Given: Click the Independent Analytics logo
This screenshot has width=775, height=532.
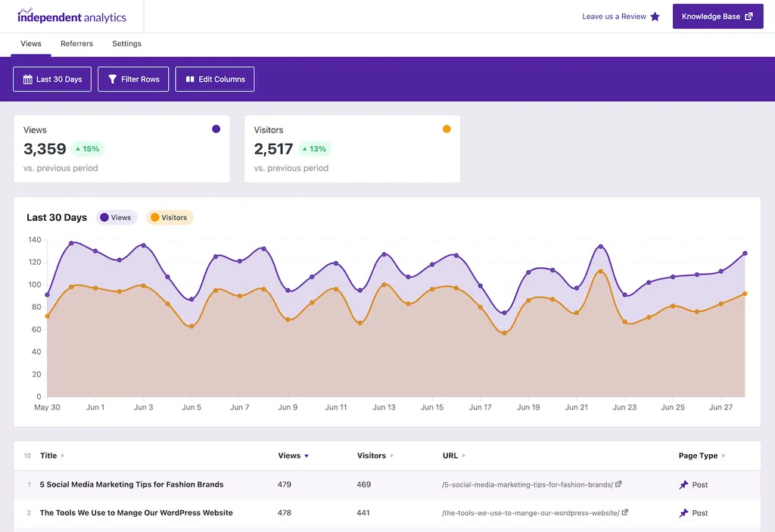Looking at the screenshot, I should point(72,17).
